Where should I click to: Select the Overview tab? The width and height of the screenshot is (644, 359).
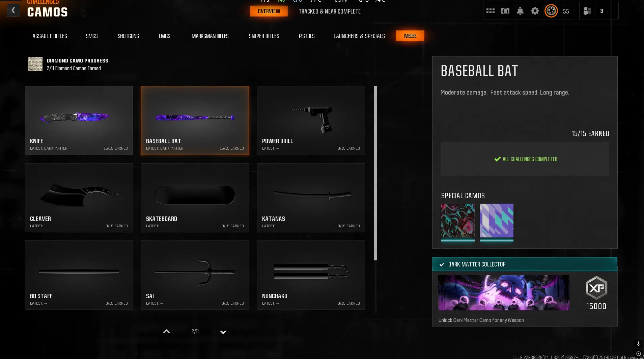269,11
